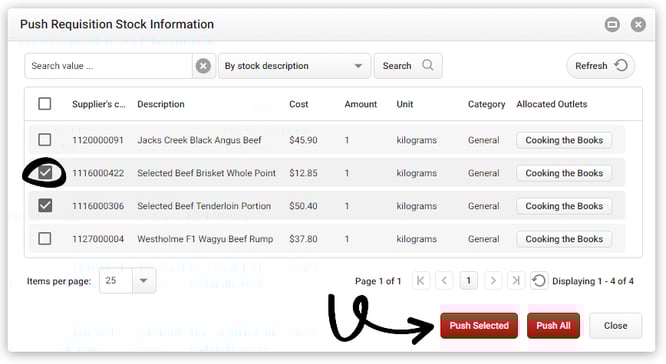Screen dimensions: 666x364
Task: Click the Push All button
Action: pos(553,326)
